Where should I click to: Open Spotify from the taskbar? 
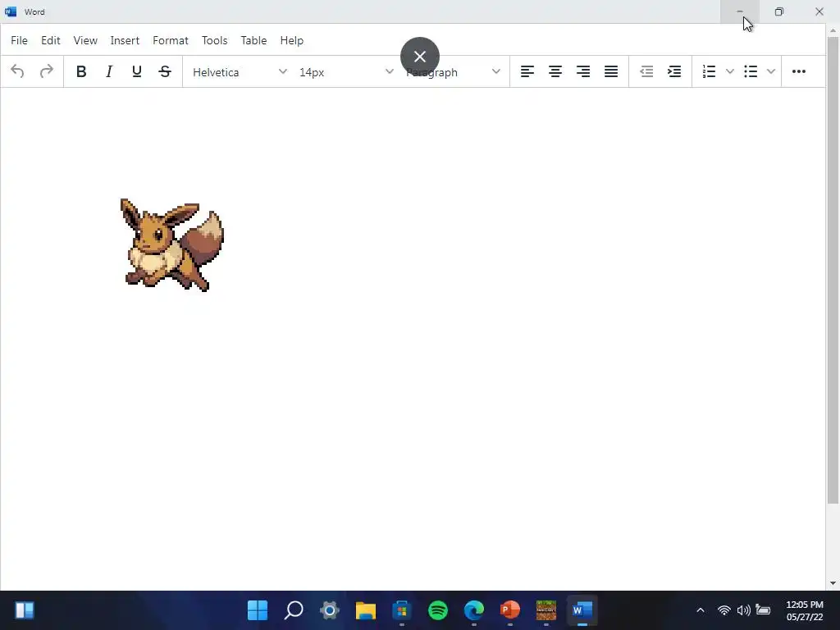pyautogui.click(x=438, y=610)
